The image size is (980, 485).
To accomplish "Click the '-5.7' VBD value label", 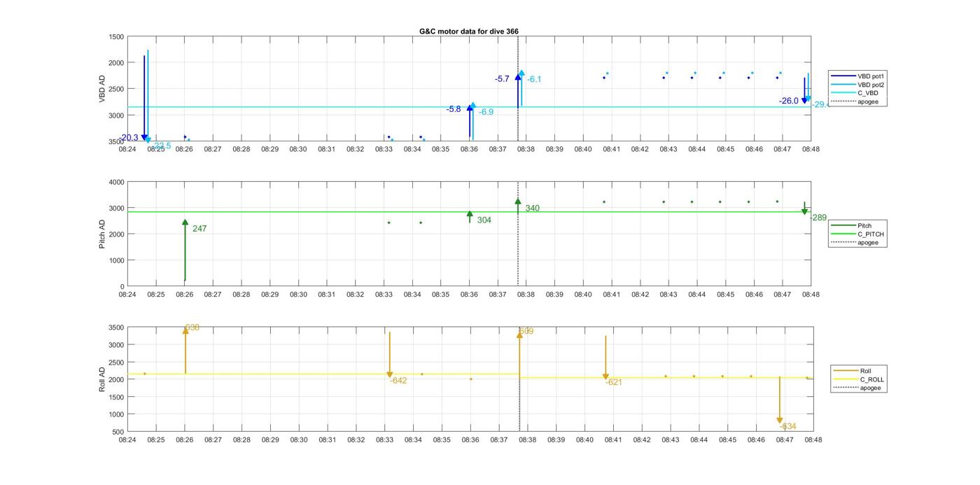I will pyautogui.click(x=502, y=79).
